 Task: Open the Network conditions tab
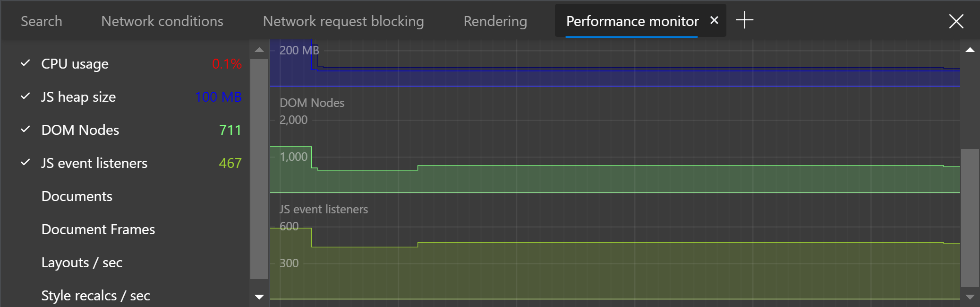point(162,21)
